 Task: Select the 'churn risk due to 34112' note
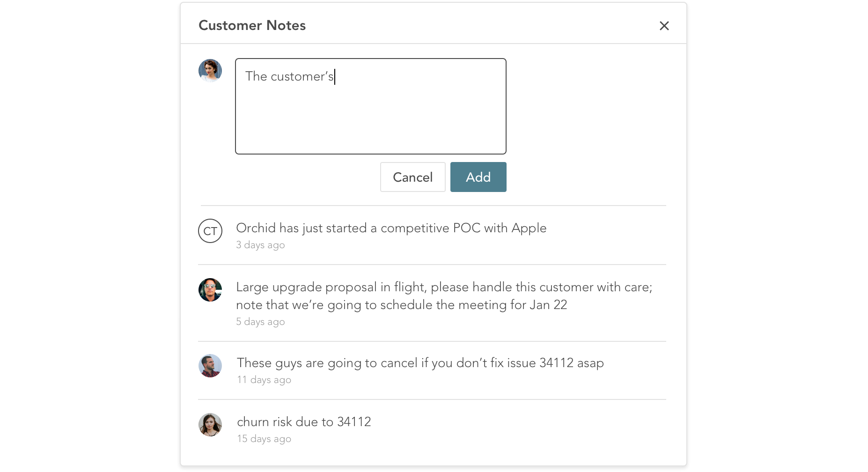pos(304,422)
